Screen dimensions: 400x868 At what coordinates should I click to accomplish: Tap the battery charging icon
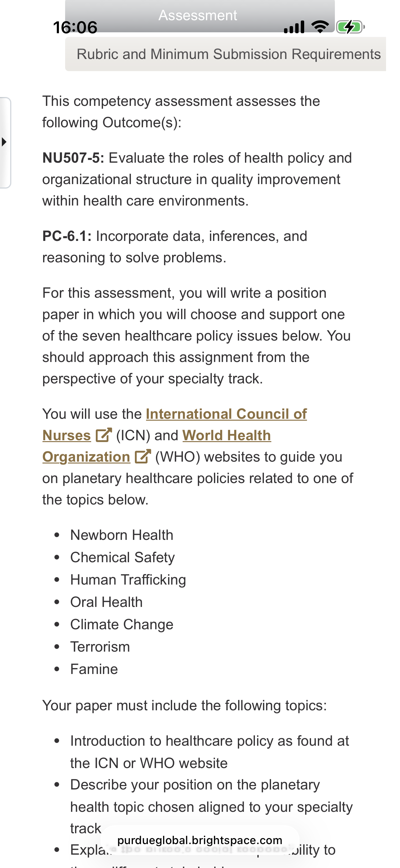pos(350,27)
